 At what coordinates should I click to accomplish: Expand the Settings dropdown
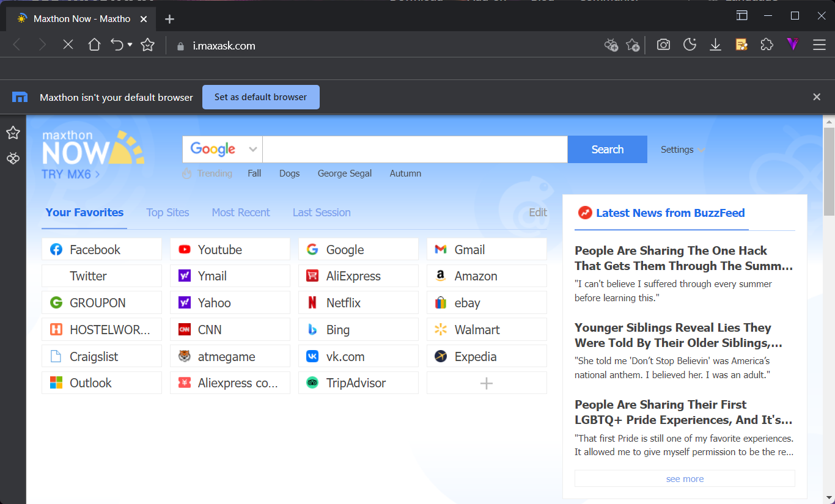coord(683,150)
